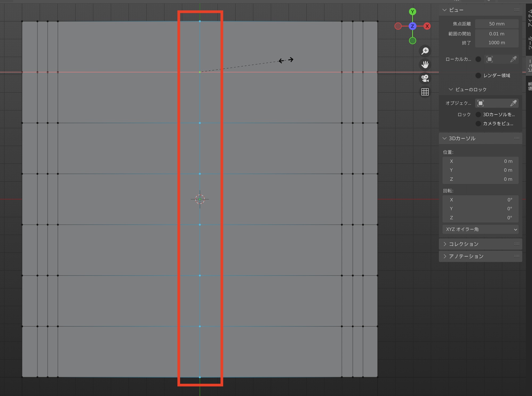532x396 pixels.
Task: Click the pan view hand icon
Action: [x=425, y=64]
